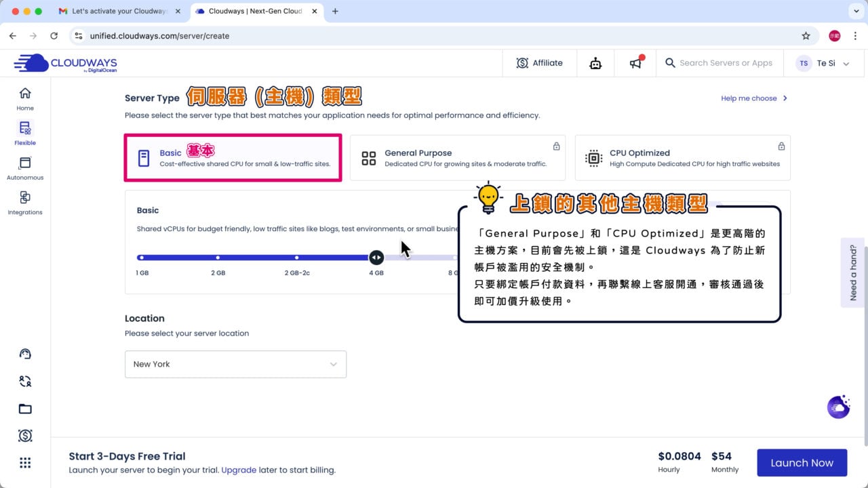Open the announcements megaphone icon
The image size is (868, 488).
635,63
